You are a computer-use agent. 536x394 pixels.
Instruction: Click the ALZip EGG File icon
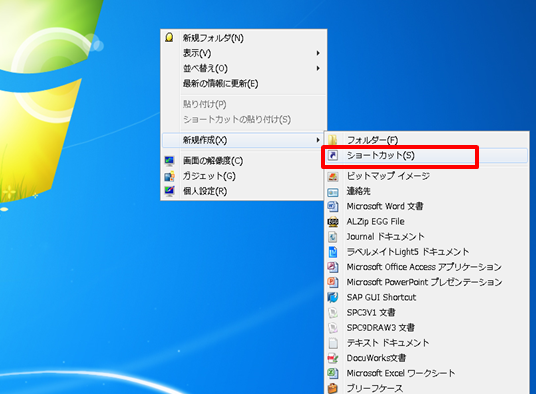coord(333,222)
